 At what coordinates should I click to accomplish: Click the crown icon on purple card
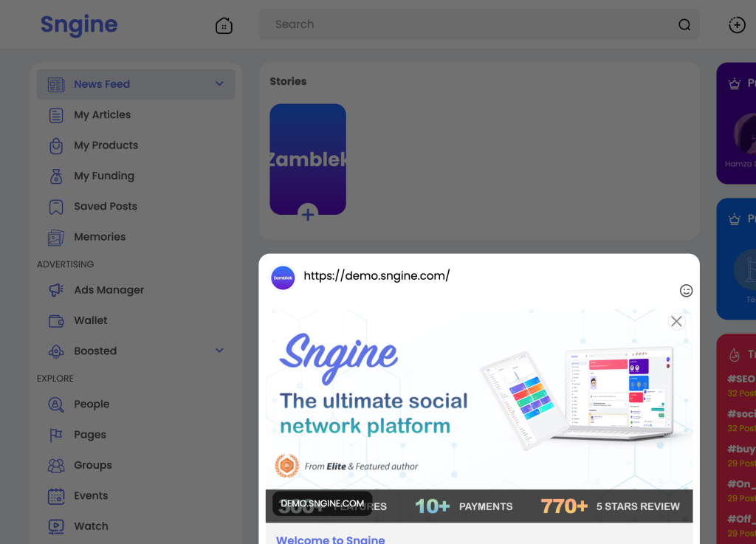coord(735,84)
